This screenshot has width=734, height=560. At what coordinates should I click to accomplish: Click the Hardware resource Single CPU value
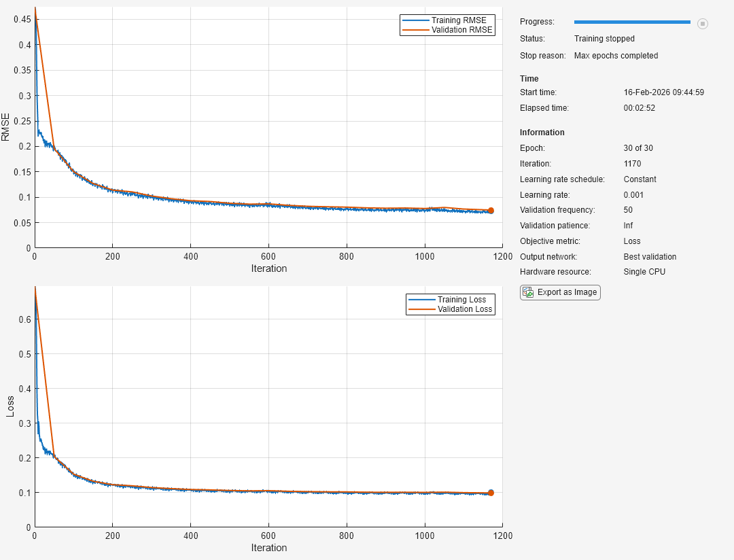tap(644, 272)
